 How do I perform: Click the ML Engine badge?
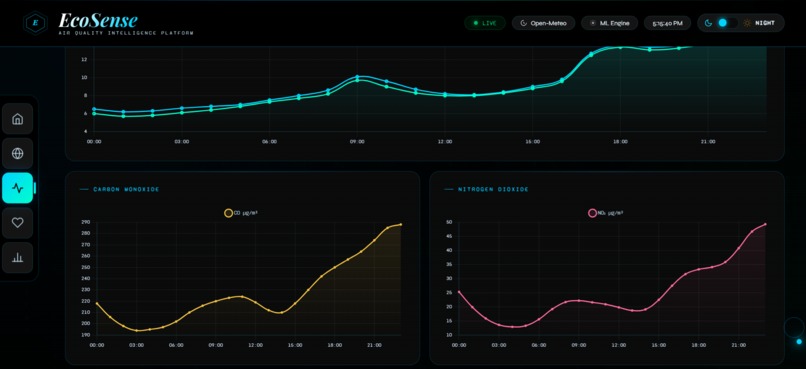(x=610, y=23)
